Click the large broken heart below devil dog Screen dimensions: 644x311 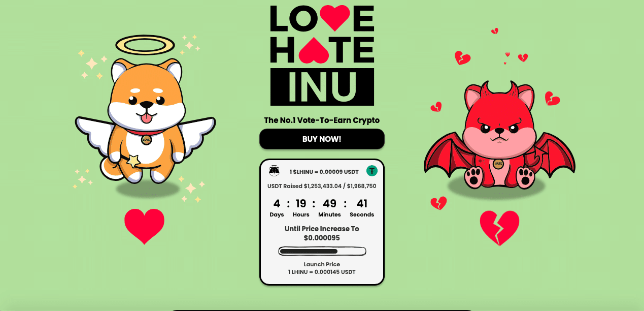[499, 228]
